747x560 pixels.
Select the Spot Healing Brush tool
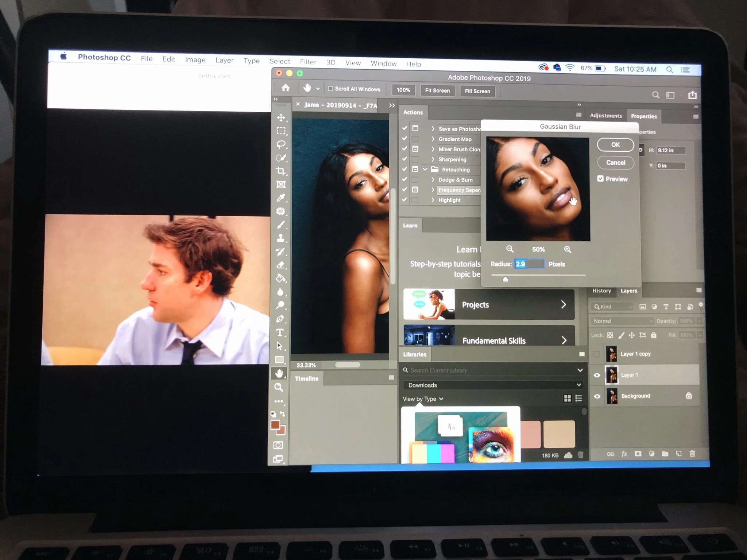click(x=280, y=211)
